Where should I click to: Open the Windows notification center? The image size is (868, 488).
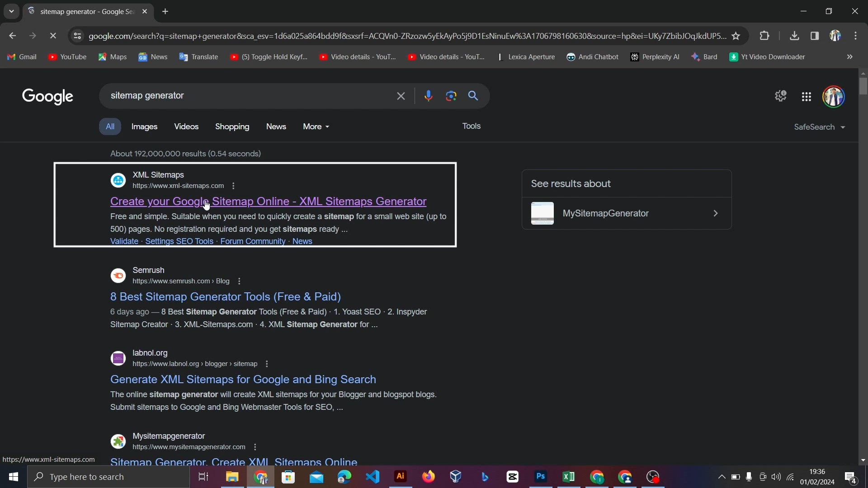[851, 477]
